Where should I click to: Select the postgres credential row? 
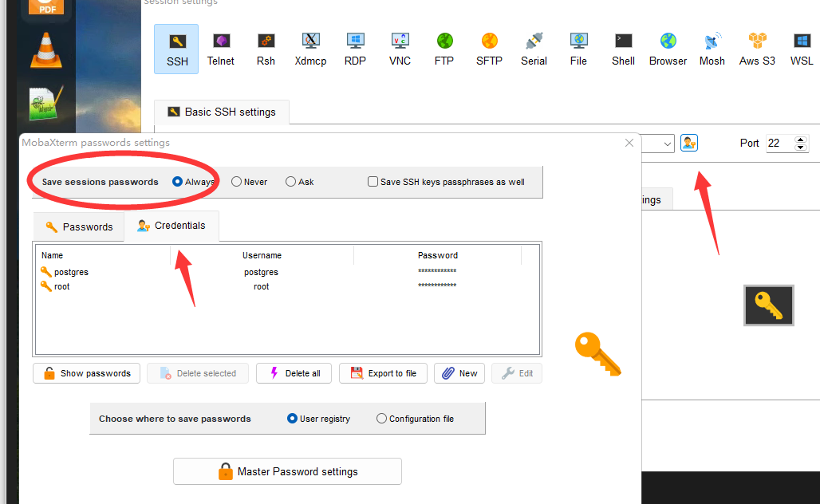pos(287,272)
